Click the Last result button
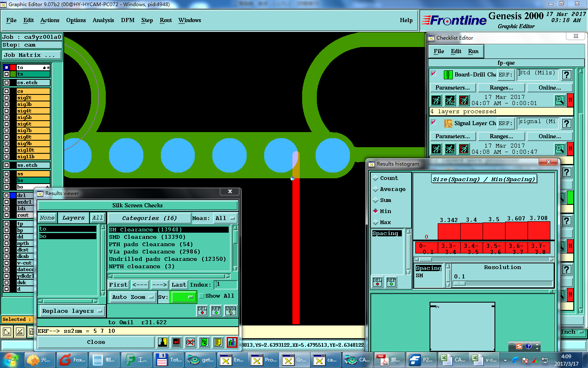 pos(179,285)
